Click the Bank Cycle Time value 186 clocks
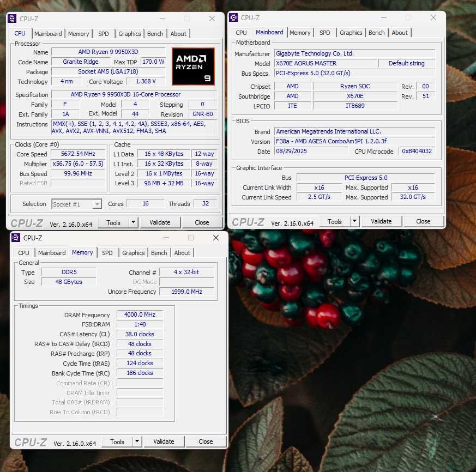 click(x=140, y=373)
